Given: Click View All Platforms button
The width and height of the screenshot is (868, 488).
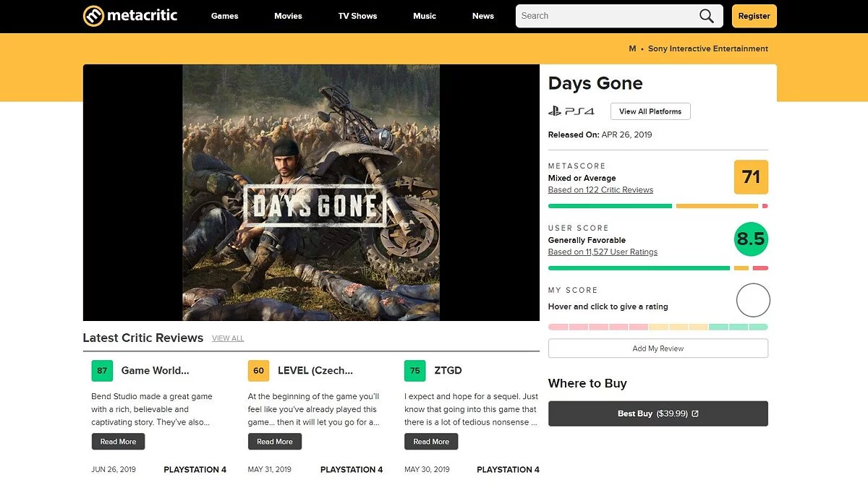Looking at the screenshot, I should [x=650, y=111].
